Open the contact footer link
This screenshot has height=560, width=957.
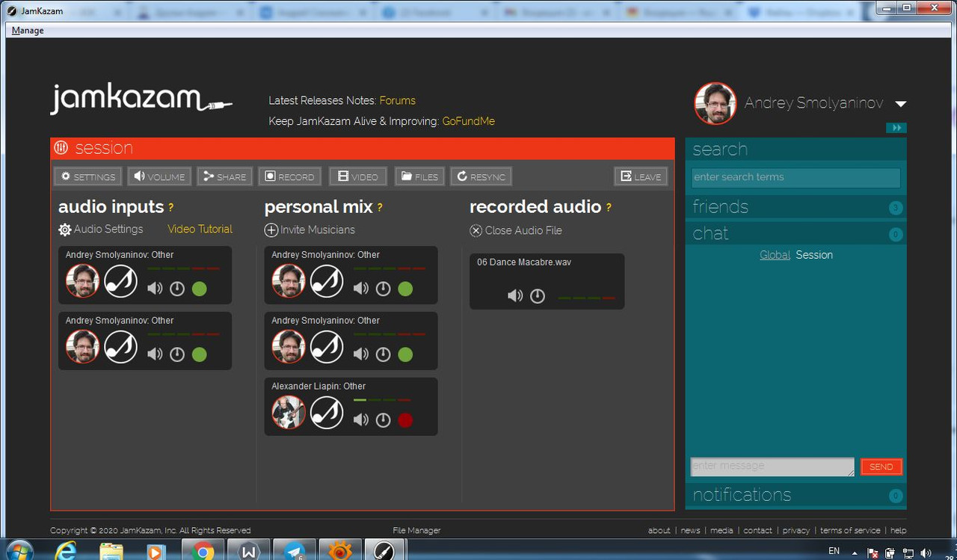(x=757, y=530)
